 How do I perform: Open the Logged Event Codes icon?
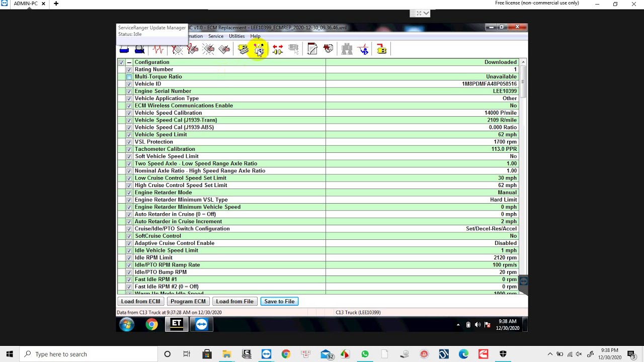pos(224,49)
